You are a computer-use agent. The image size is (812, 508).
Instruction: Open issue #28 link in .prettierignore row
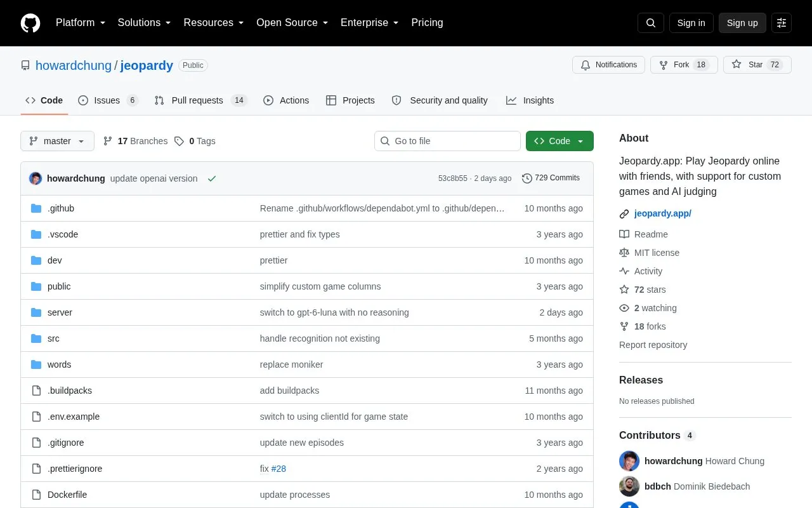(x=278, y=469)
